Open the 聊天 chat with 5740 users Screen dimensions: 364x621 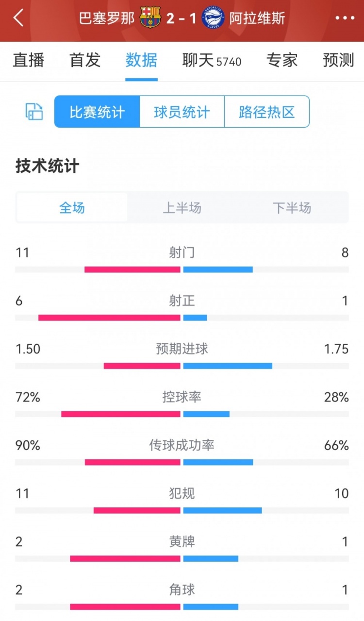coord(212,60)
